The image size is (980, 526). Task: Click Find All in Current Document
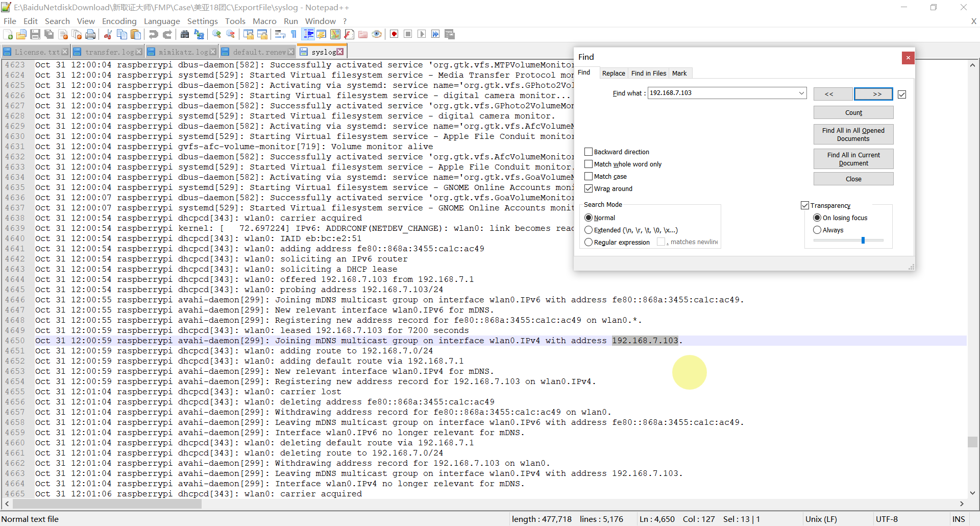pos(853,159)
